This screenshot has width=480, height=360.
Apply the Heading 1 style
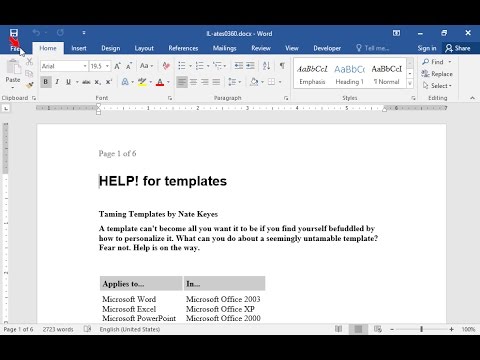(349, 74)
